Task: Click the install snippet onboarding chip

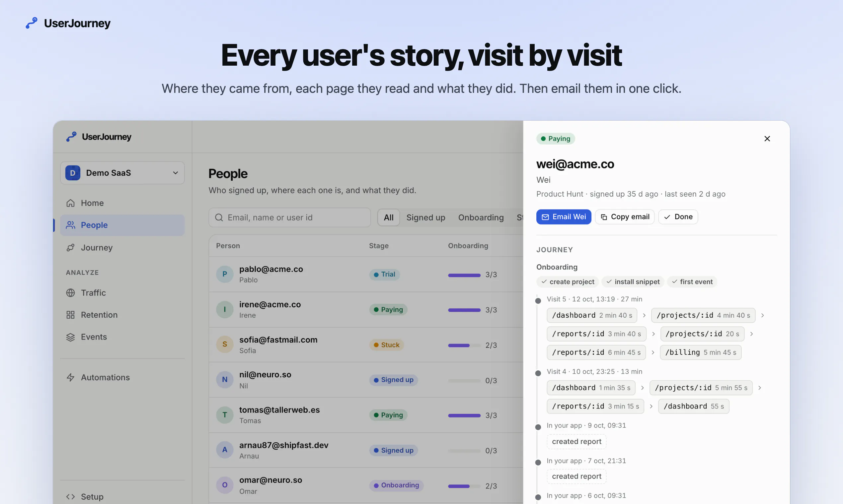Action: pyautogui.click(x=633, y=282)
